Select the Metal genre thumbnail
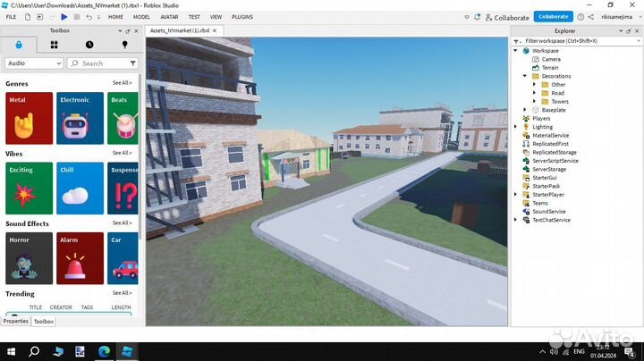Screen dimensions: 644x361 [x=29, y=118]
